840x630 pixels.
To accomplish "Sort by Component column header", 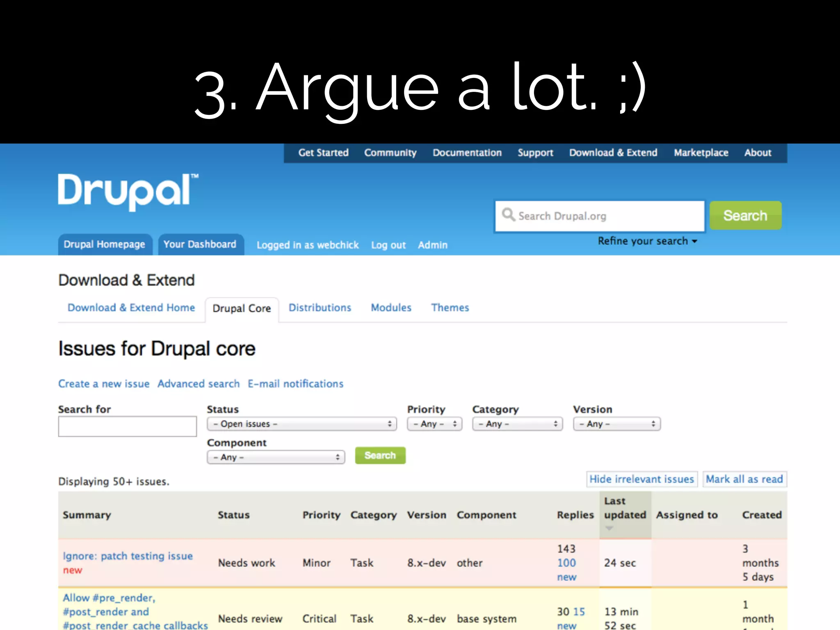I will tap(486, 515).
